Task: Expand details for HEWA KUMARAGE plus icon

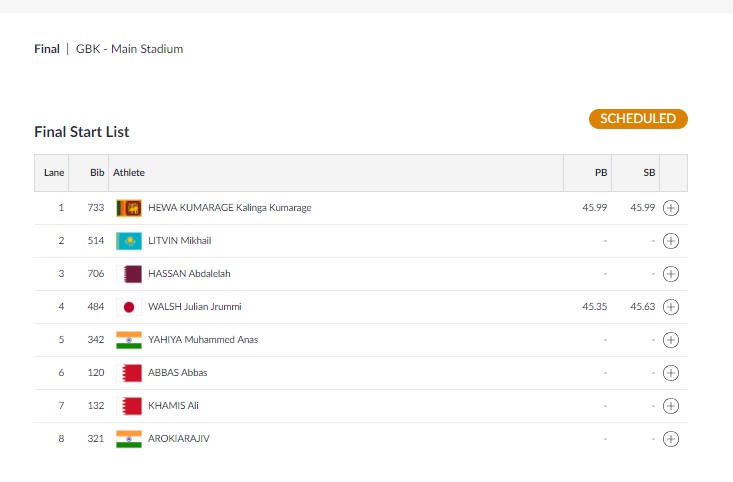Action: click(670, 208)
